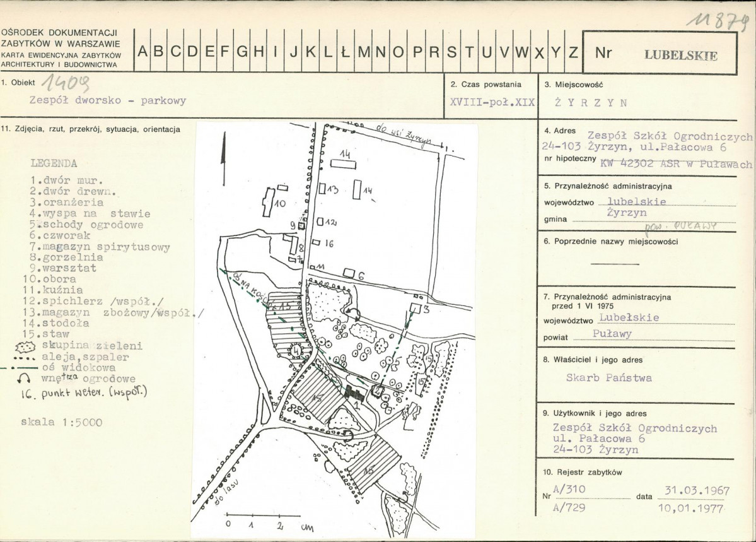
Task: Select the letter A box in the index
Action: click(x=142, y=51)
